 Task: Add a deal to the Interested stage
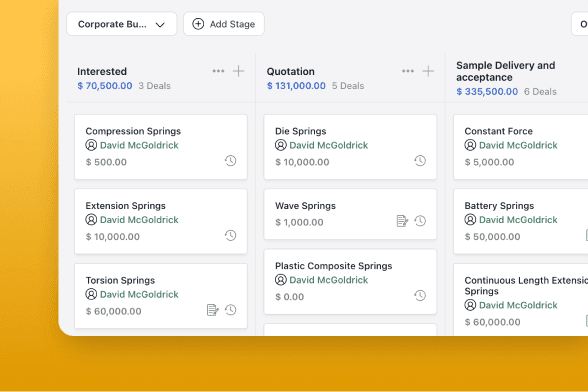coord(238,71)
